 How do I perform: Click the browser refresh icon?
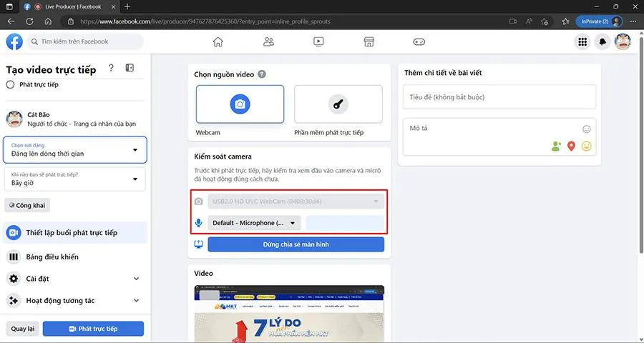[x=29, y=21]
